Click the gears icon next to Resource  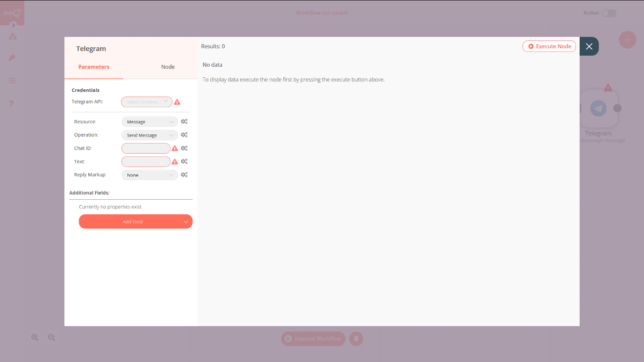[184, 122]
